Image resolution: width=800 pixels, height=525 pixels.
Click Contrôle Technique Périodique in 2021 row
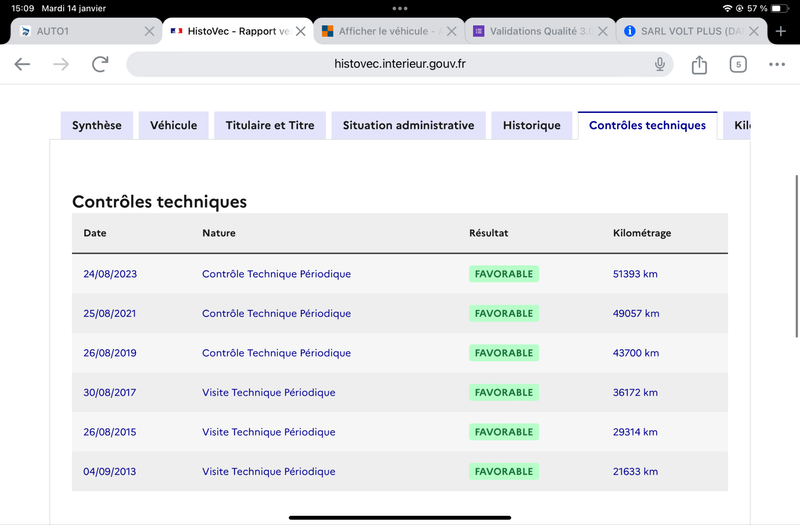(277, 313)
